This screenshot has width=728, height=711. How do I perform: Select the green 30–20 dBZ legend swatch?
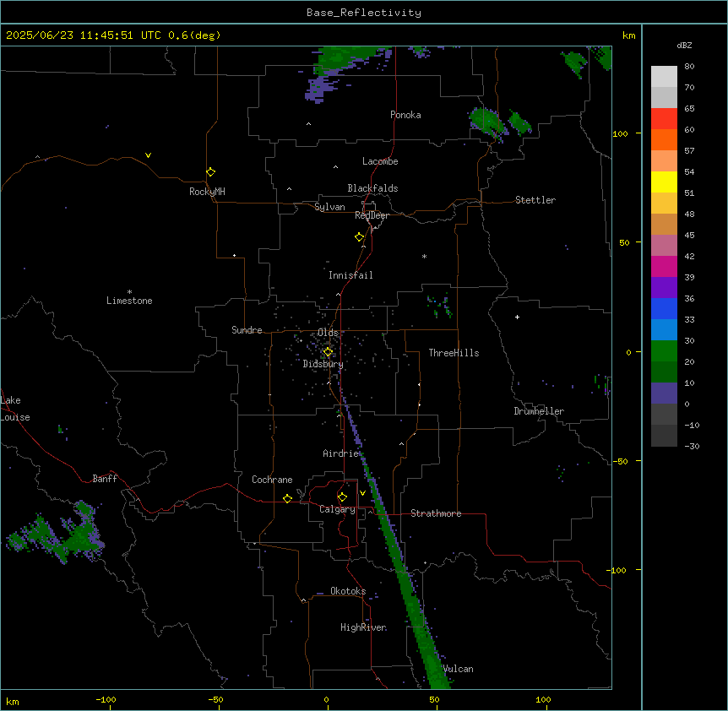coord(664,351)
